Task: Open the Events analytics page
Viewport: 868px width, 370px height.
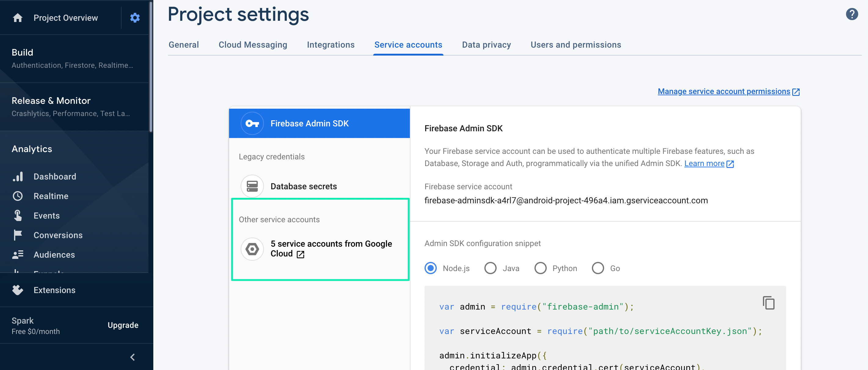Action: pyautogui.click(x=46, y=216)
